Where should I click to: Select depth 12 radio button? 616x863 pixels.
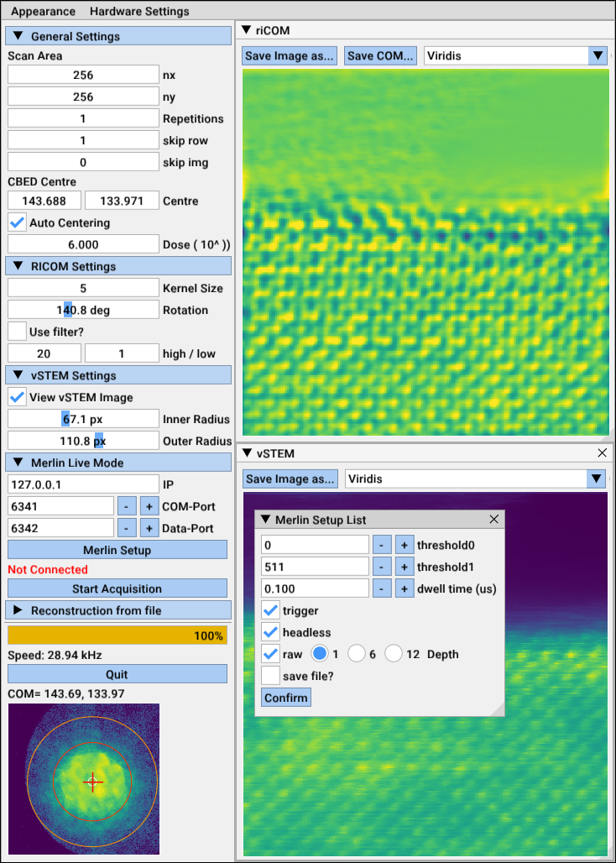click(394, 654)
